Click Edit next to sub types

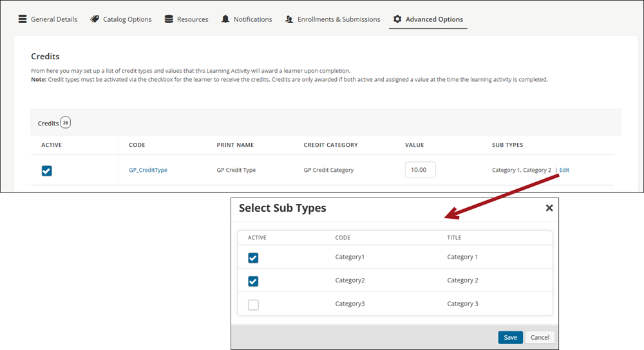point(564,170)
